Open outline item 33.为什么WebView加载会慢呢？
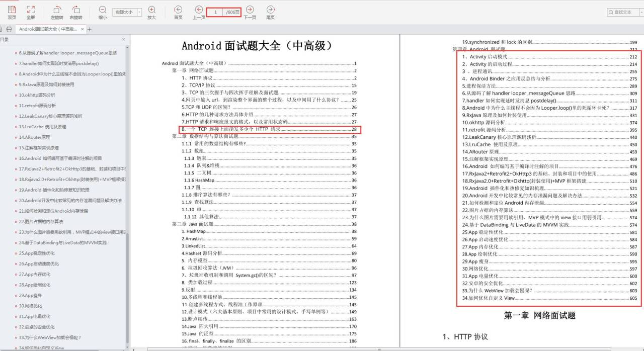Viewport: 644px width, 351px height. point(50,338)
